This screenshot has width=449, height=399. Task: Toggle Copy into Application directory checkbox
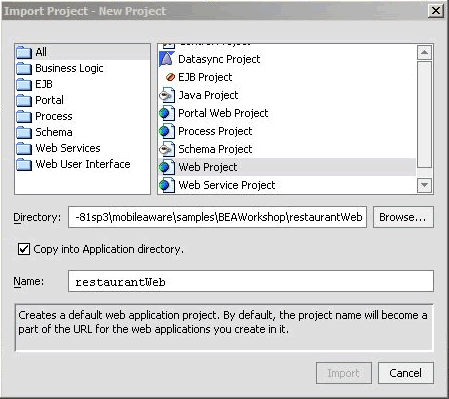point(24,249)
